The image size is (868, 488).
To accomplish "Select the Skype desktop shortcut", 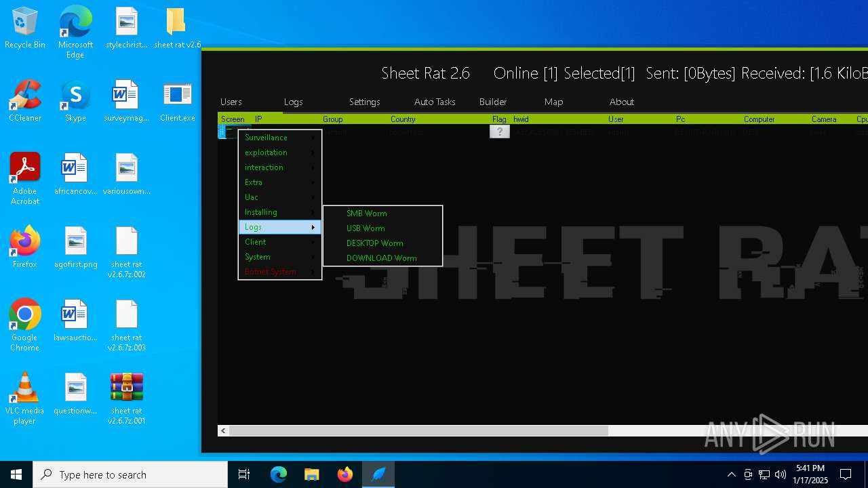I will pos(75,102).
